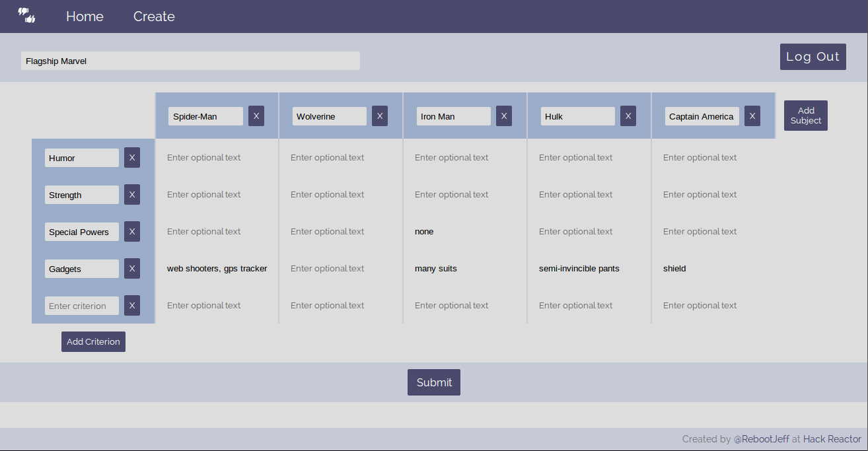Click the Add Criterion button

[93, 341]
